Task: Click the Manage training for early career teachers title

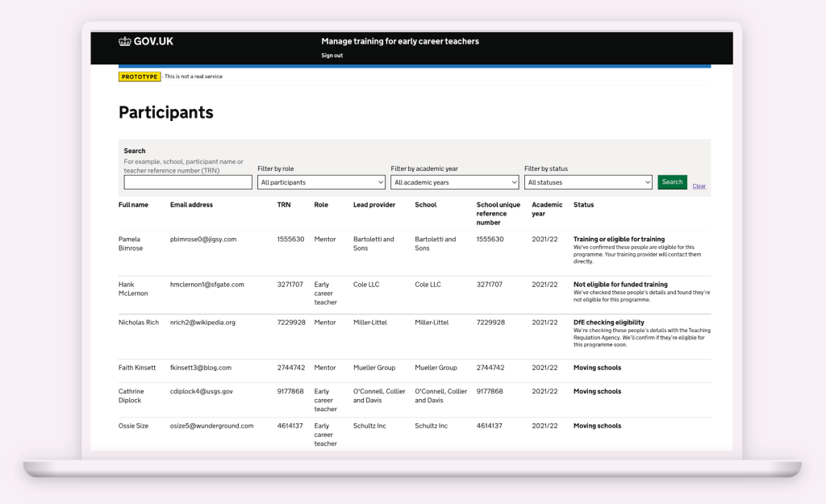Action: tap(400, 41)
